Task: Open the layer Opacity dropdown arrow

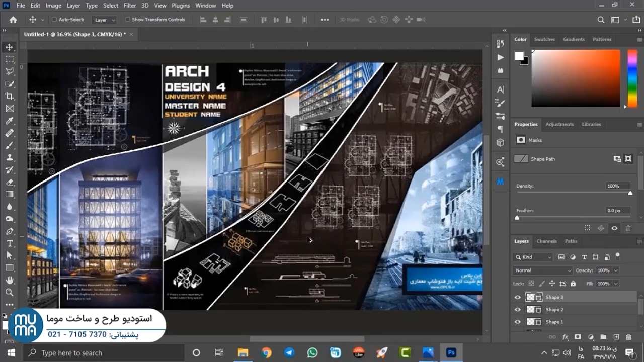Action: [x=615, y=270]
